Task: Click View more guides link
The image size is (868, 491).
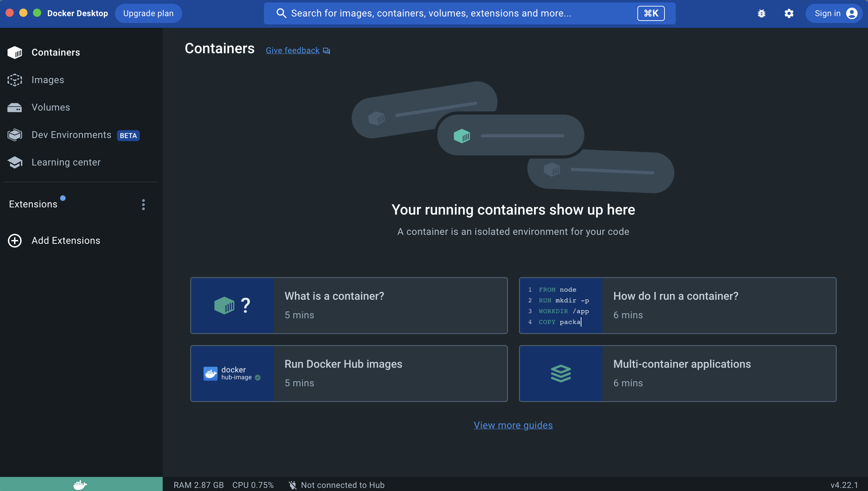Action: (513, 425)
